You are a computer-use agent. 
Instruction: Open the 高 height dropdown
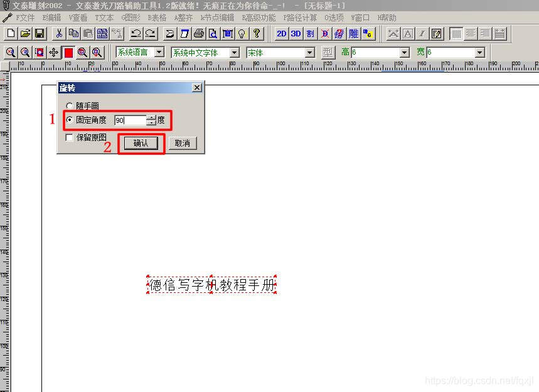click(x=405, y=53)
